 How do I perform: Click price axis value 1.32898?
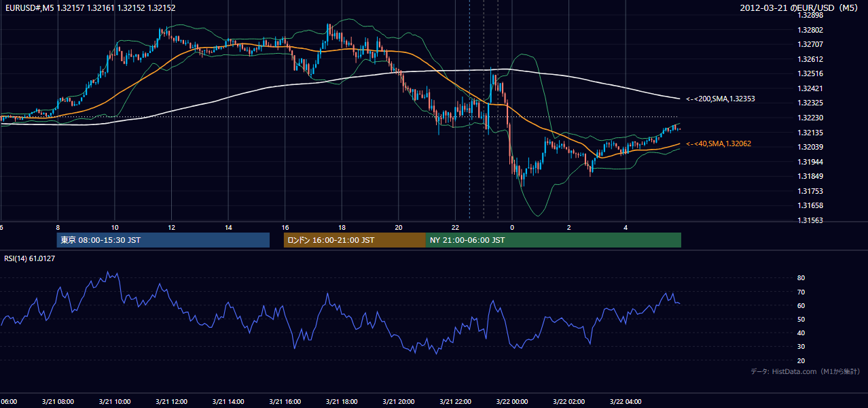(x=811, y=15)
